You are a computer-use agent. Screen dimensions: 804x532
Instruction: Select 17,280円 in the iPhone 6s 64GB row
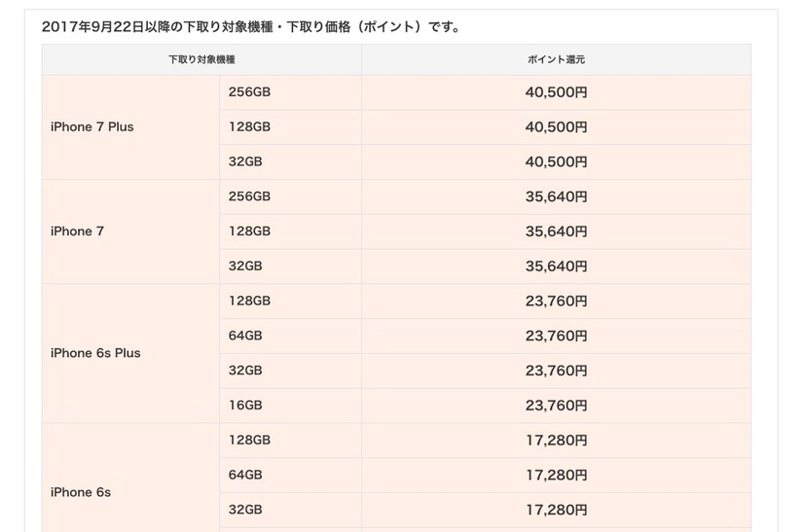click(x=557, y=476)
